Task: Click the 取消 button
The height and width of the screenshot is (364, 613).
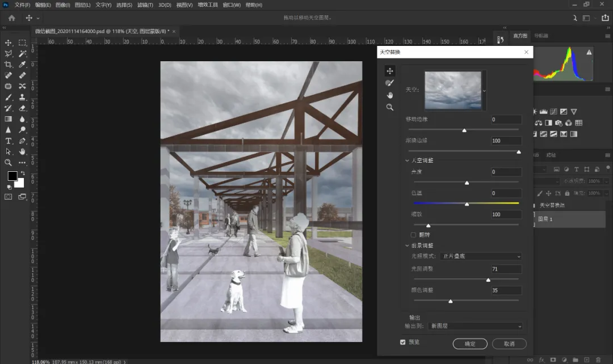Action: coord(509,344)
